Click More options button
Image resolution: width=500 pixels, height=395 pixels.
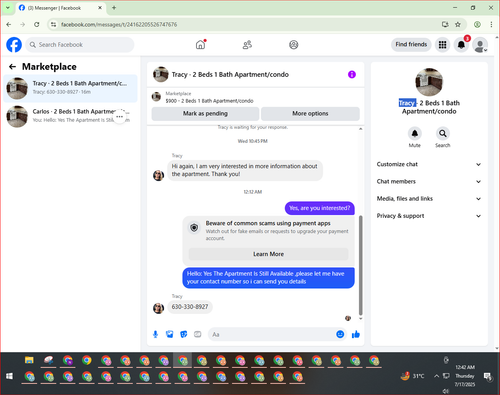[310, 114]
